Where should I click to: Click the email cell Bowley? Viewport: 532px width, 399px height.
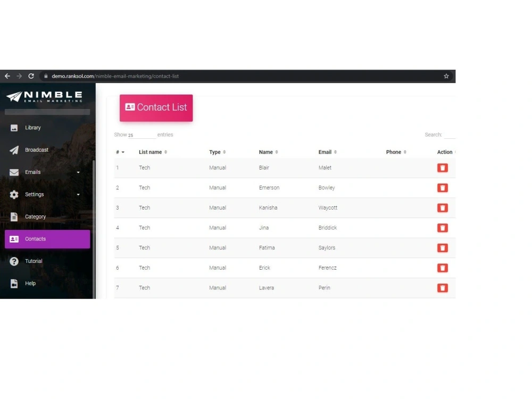pyautogui.click(x=327, y=188)
